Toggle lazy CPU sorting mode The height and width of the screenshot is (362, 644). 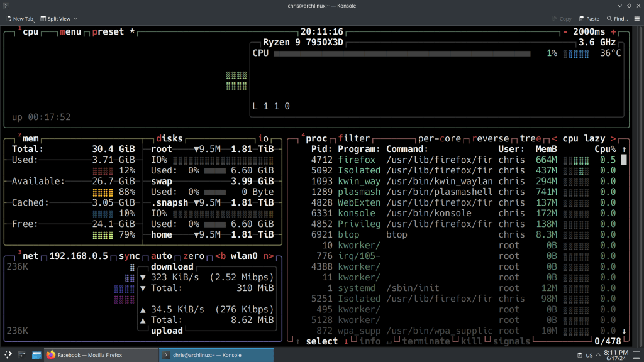point(594,138)
